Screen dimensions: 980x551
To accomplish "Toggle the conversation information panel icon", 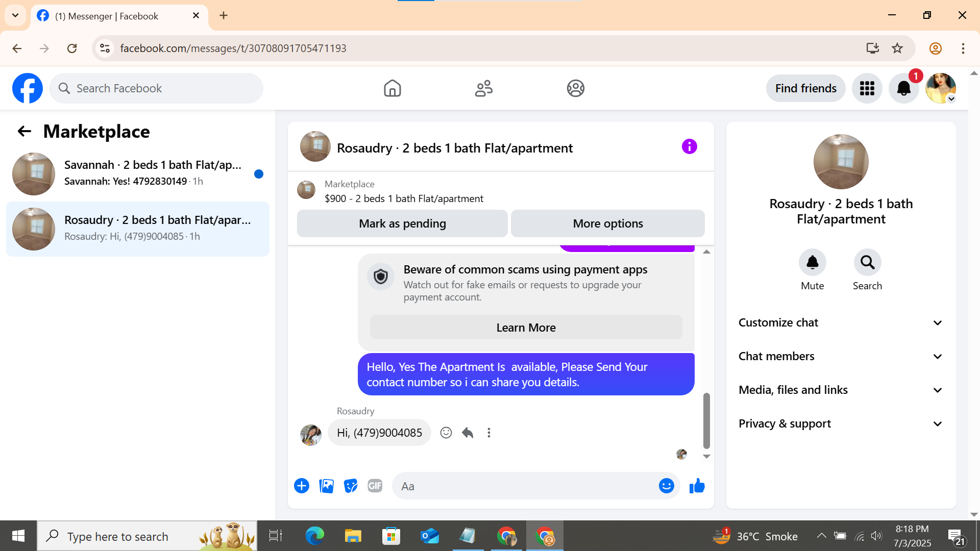I will coord(689,147).
